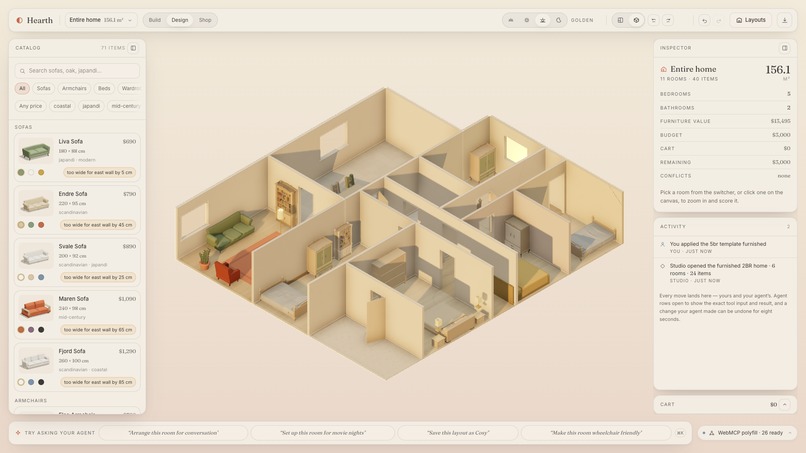Click the sparkle icon beside Try Asking
Viewport: 806px width, 453px height.
pyautogui.click(x=18, y=433)
